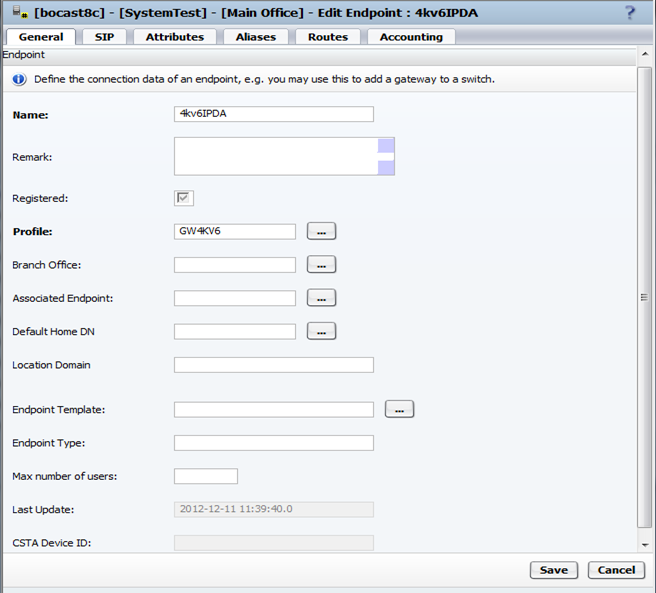Click the Max number of users field
This screenshot has width=656, height=593.
[x=206, y=476]
